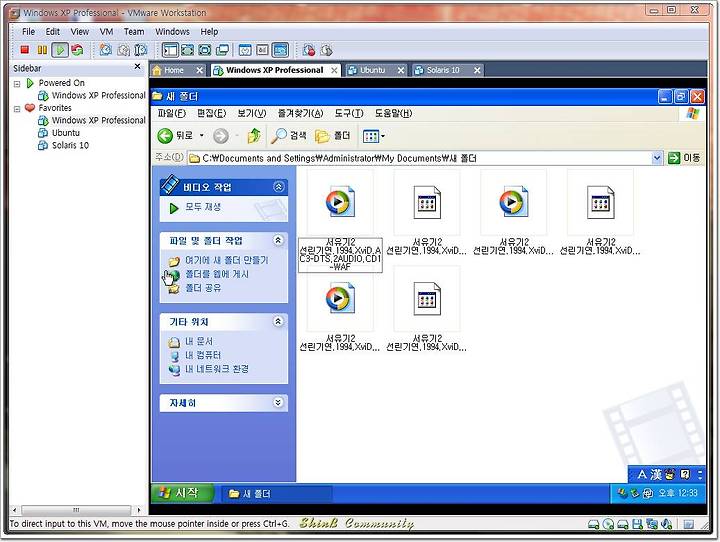The width and height of the screenshot is (720, 542).
Task: Click the language bar A input mode icon
Action: 642,474
